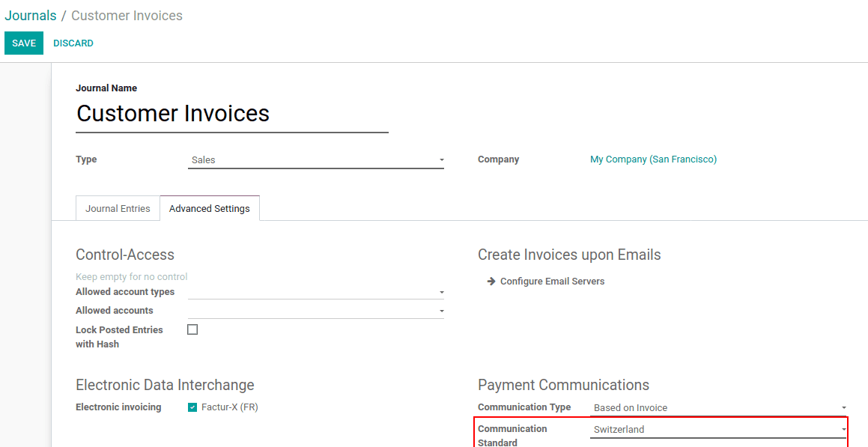Expand the Allowed account types dropdown

pos(315,291)
